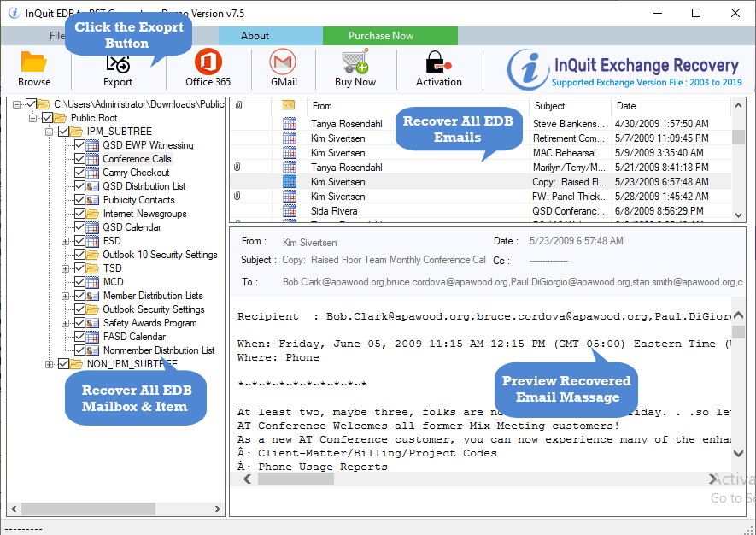Toggle the QSD Calendar checkbox

tap(80, 227)
